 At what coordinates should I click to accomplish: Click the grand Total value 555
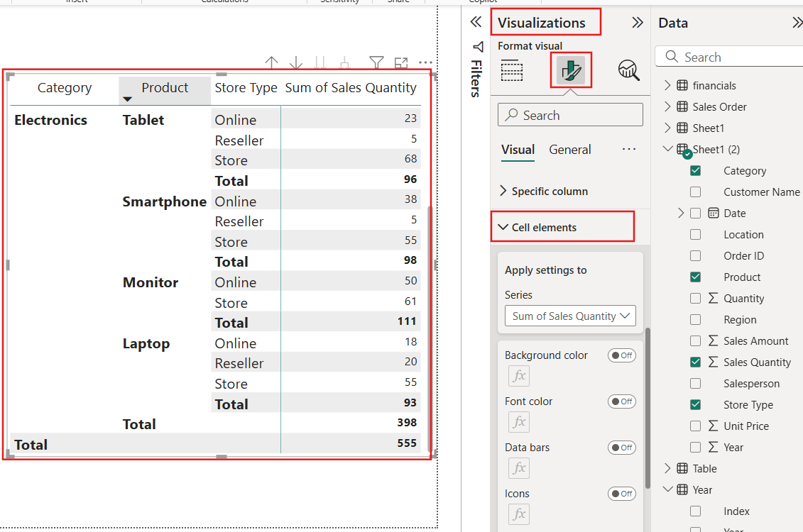pos(407,443)
